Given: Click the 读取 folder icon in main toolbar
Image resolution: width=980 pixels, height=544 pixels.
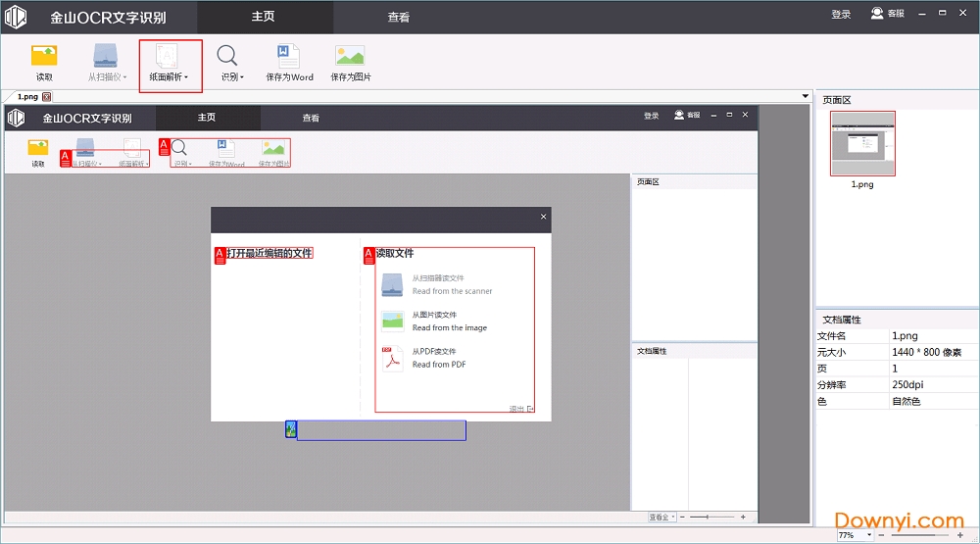Looking at the screenshot, I should coord(44,56).
